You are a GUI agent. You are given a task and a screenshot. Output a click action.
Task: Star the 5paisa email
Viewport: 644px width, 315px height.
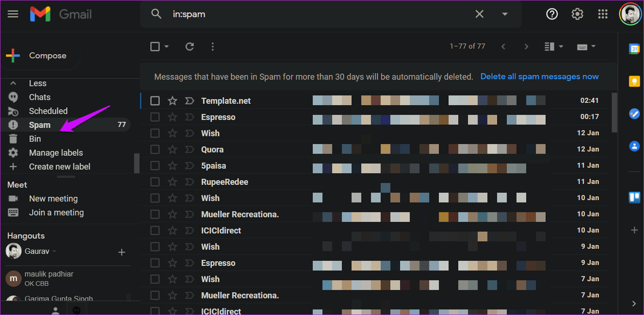click(x=173, y=165)
